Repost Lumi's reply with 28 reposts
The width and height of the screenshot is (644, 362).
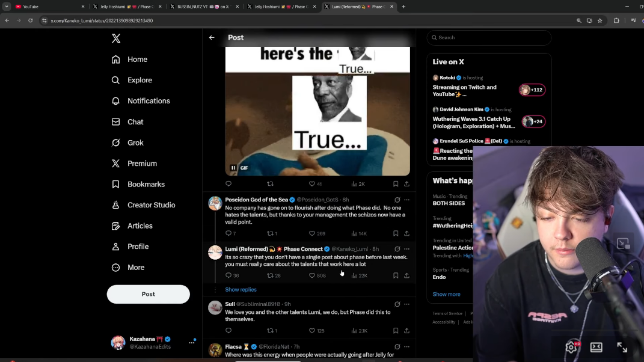pyautogui.click(x=274, y=275)
